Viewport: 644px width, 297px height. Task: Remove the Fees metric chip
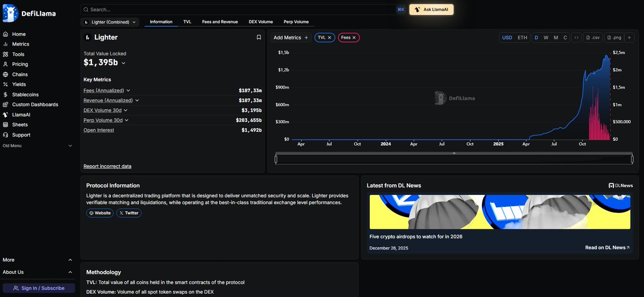click(x=354, y=38)
